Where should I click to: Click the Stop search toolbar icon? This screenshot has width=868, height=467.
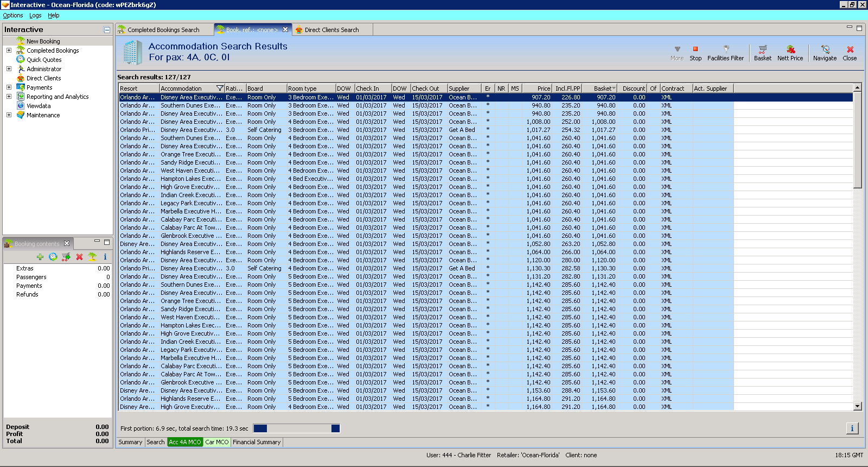[x=695, y=49]
